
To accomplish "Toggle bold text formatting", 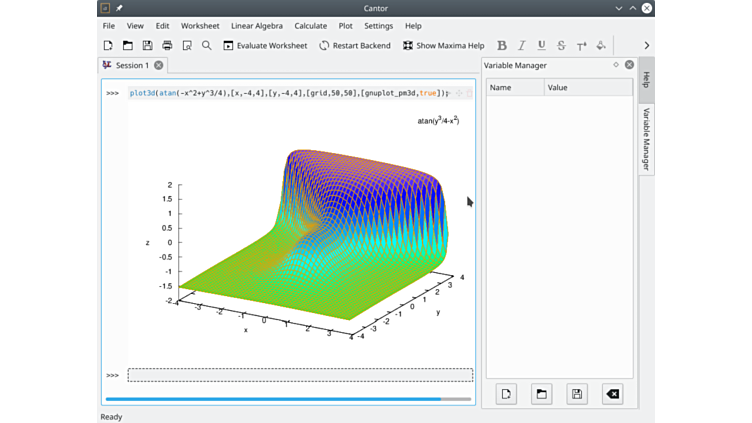I will click(x=502, y=45).
